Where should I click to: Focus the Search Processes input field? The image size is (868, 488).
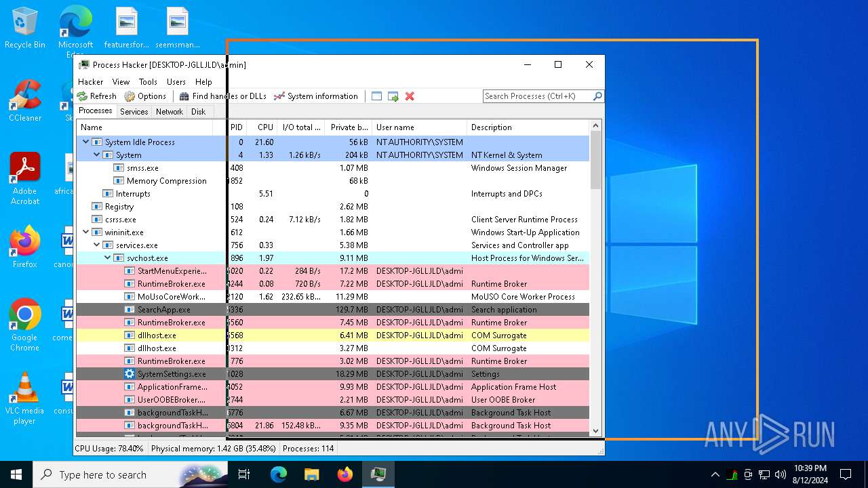pos(537,96)
